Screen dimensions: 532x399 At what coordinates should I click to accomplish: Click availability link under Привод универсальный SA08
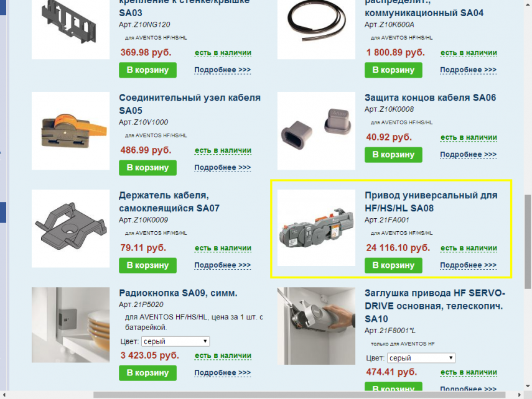click(469, 248)
